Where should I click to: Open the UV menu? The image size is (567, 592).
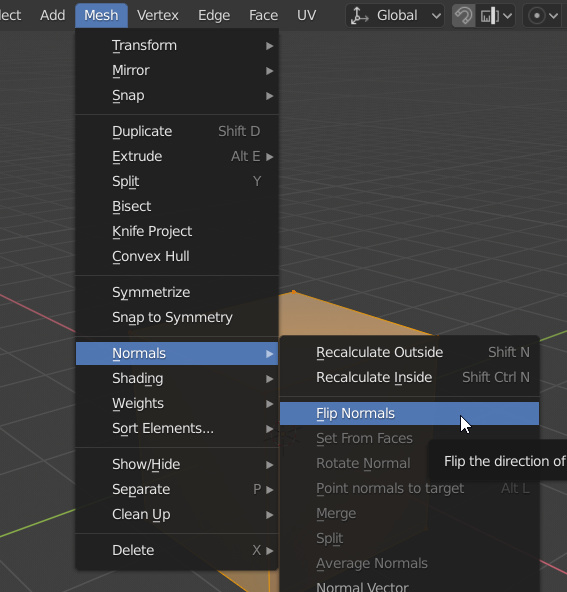[x=306, y=15]
